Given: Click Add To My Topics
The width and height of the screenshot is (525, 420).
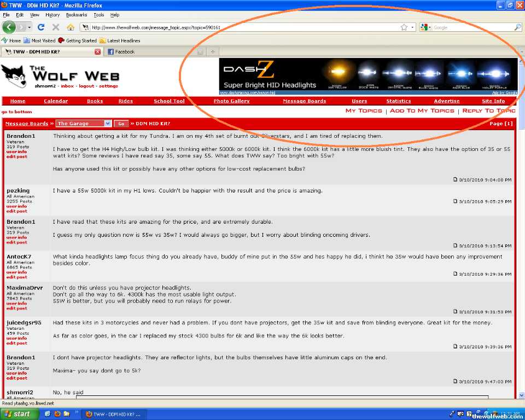Looking at the screenshot, I should [422, 110].
